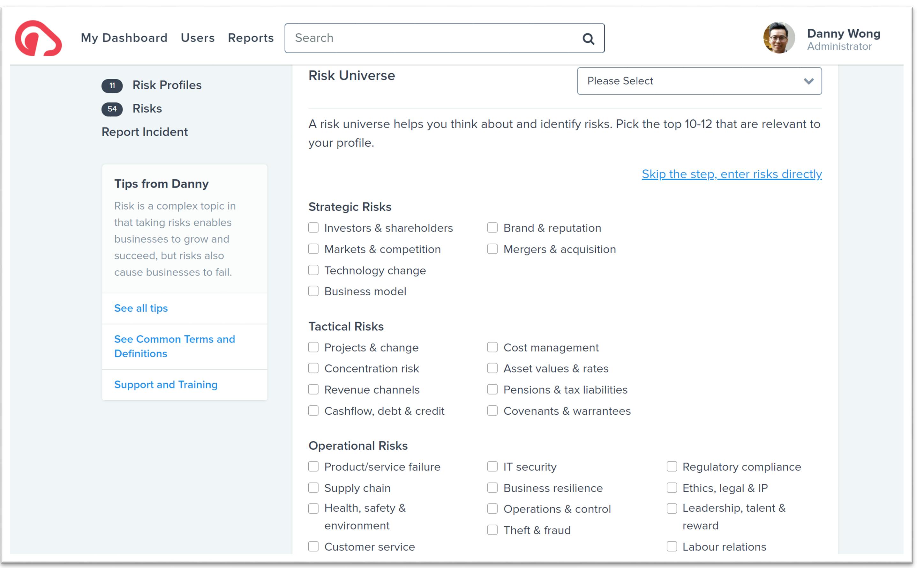The width and height of the screenshot is (924, 568).
Task: Click the search magnifier icon
Action: pyautogui.click(x=588, y=39)
